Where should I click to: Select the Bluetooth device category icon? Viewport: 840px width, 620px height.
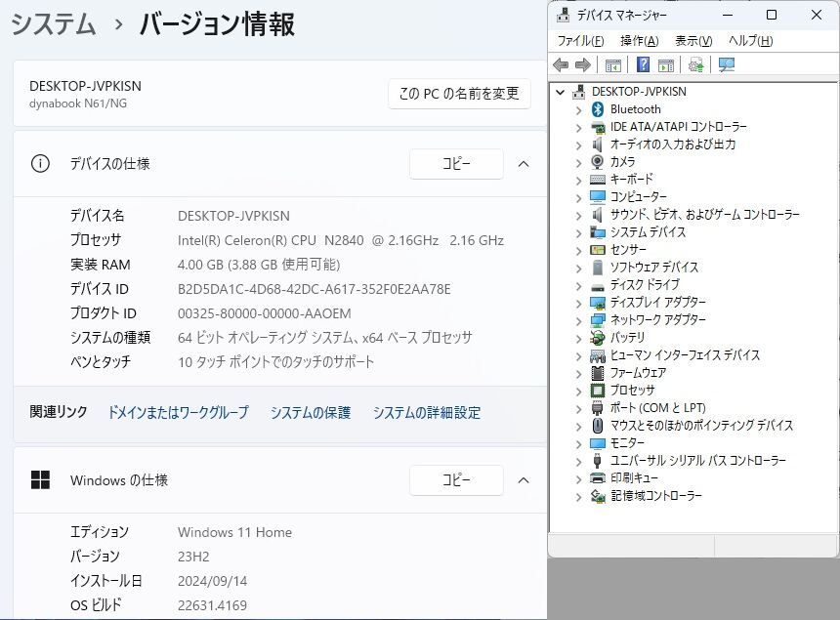pyautogui.click(x=598, y=109)
